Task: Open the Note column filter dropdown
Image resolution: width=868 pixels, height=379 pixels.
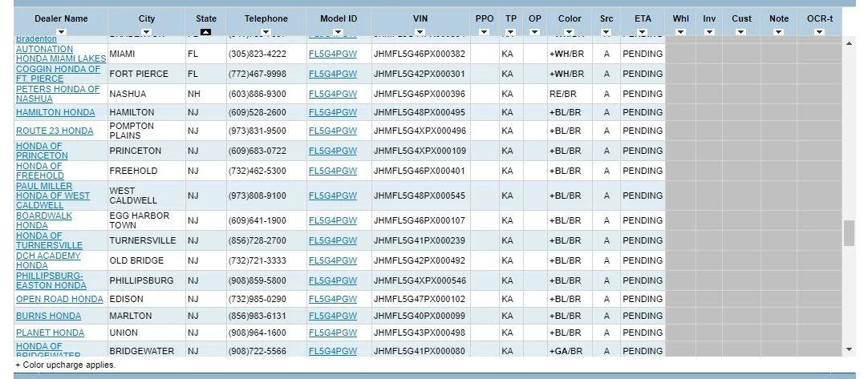Action: 779,32
